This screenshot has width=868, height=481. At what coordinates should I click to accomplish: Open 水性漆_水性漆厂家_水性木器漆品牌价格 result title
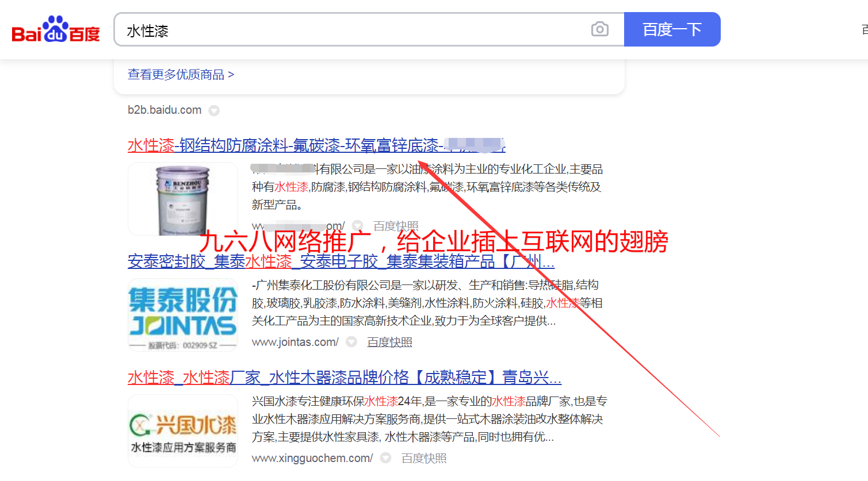pos(345,378)
